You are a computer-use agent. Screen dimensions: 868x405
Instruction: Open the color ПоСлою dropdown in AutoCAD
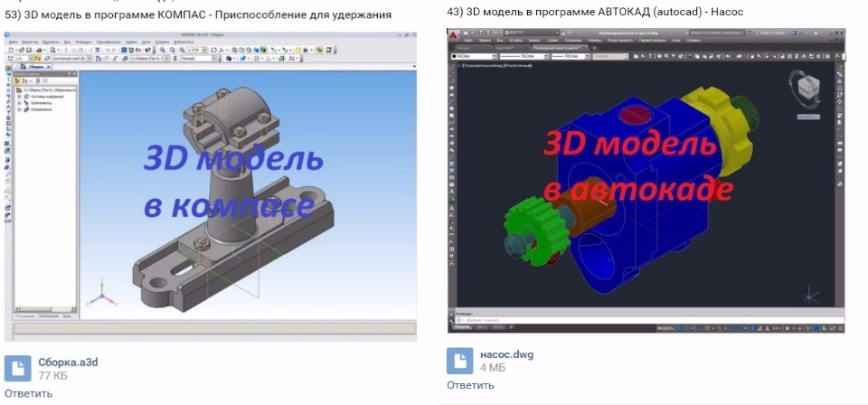click(474, 56)
